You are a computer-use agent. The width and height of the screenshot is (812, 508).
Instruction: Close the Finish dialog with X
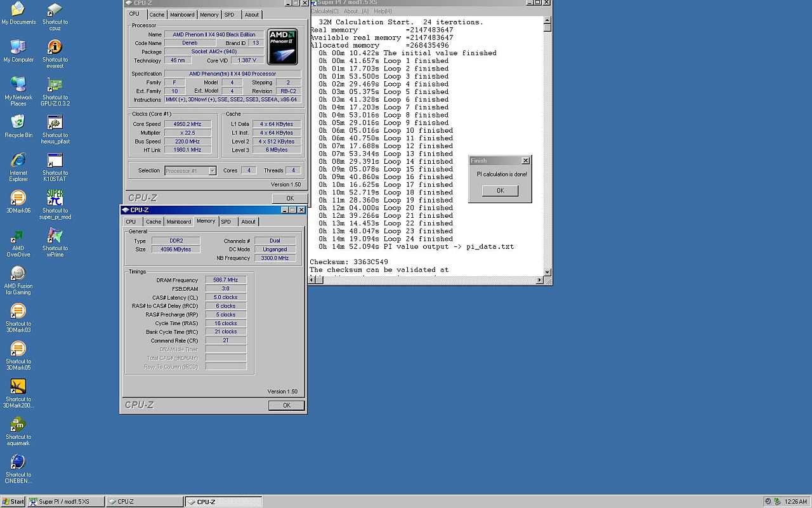point(525,161)
